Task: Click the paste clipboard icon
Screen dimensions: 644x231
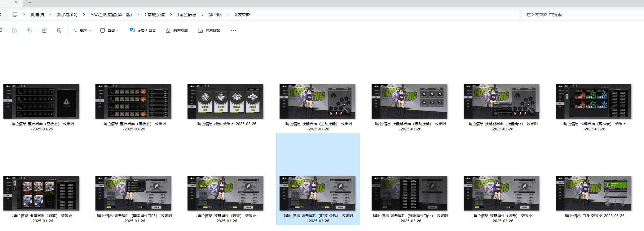Action: pos(15,30)
